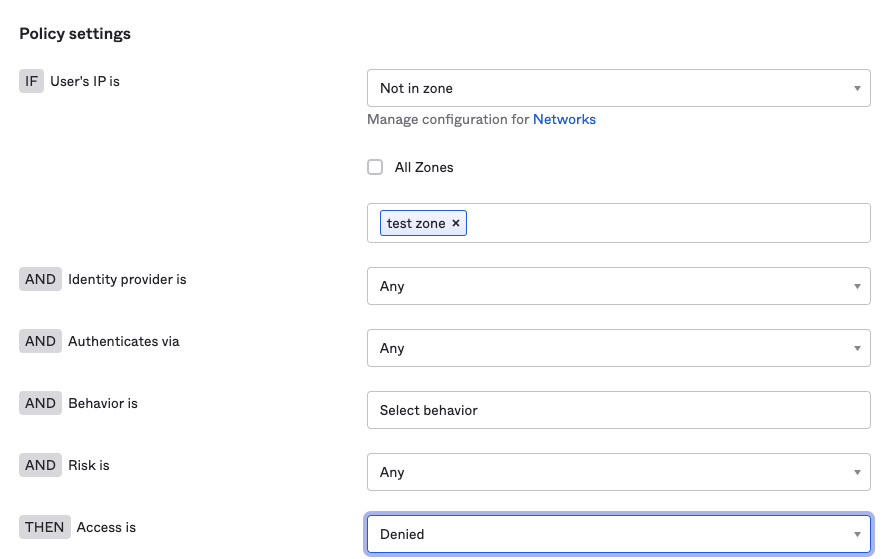Click into the Select behavior field
Screen dimensions: 884x559
(618, 410)
